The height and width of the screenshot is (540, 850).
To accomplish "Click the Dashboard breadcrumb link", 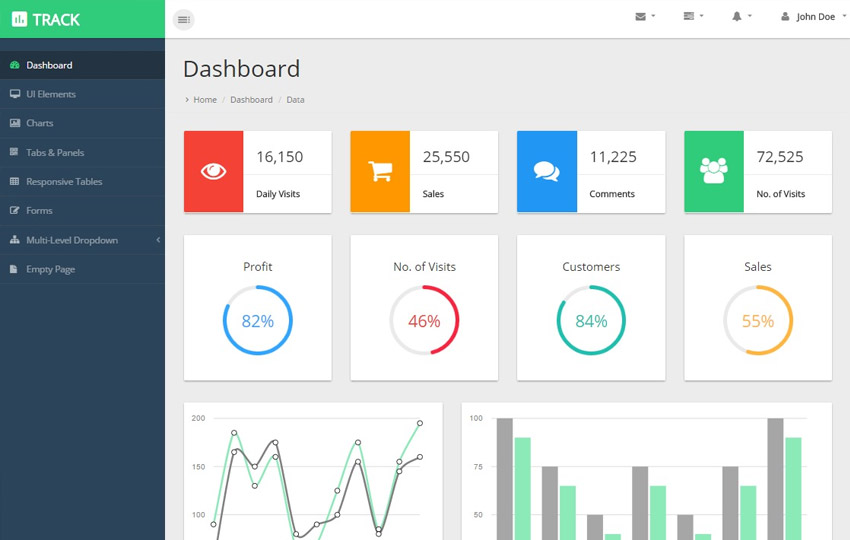I will (x=252, y=100).
